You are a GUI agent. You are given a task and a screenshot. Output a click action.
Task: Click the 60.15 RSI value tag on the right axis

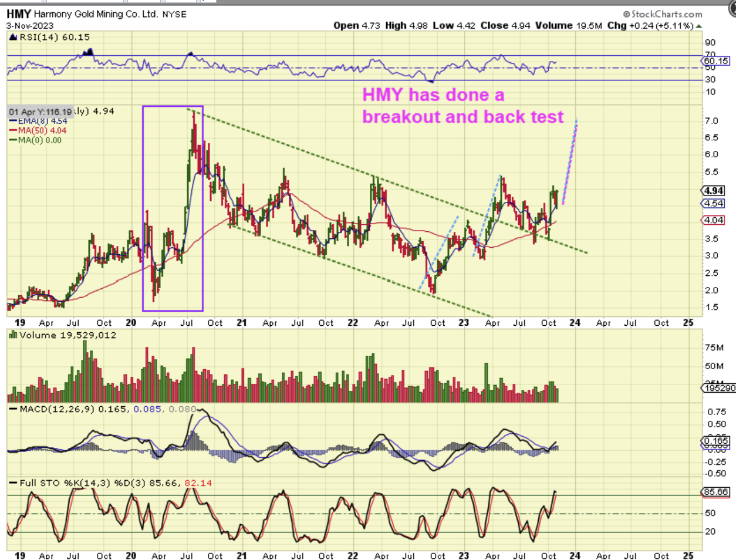pyautogui.click(x=715, y=61)
